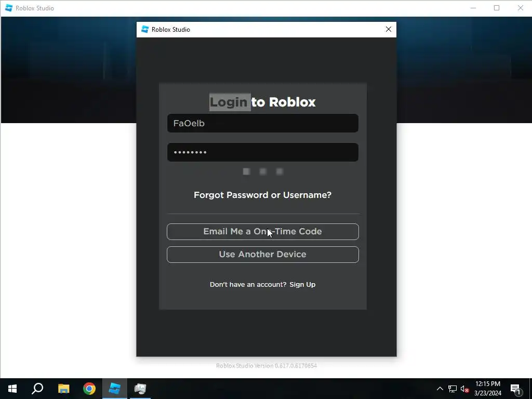Viewport: 532px width, 399px height.
Task: Open Windows taskbar search
Action: pyautogui.click(x=37, y=389)
